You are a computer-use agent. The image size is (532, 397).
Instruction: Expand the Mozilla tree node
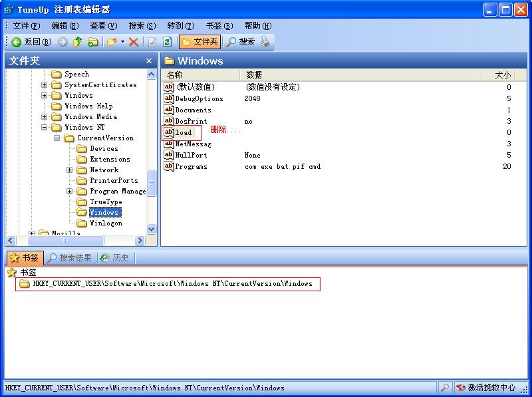pos(31,233)
